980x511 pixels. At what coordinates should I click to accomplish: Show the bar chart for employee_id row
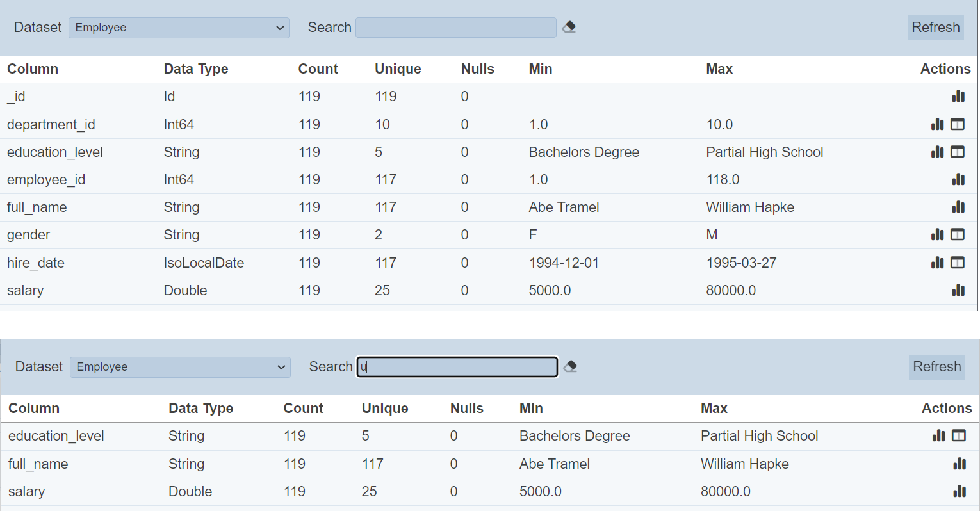tap(958, 180)
